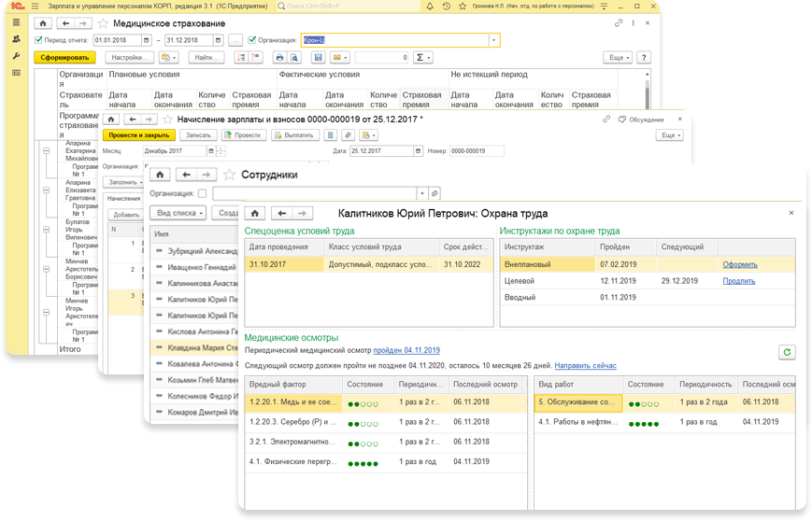
Task: Click the print icon in report toolbar
Action: (x=279, y=58)
